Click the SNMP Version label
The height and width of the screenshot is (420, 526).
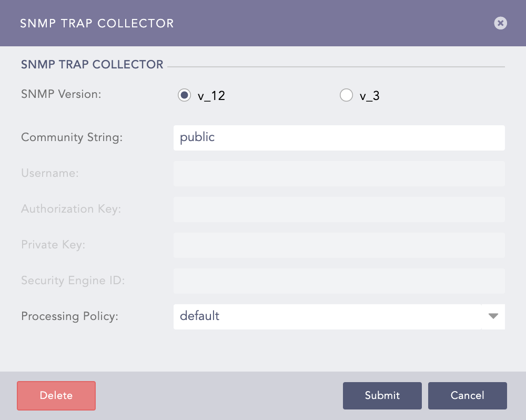(x=60, y=95)
